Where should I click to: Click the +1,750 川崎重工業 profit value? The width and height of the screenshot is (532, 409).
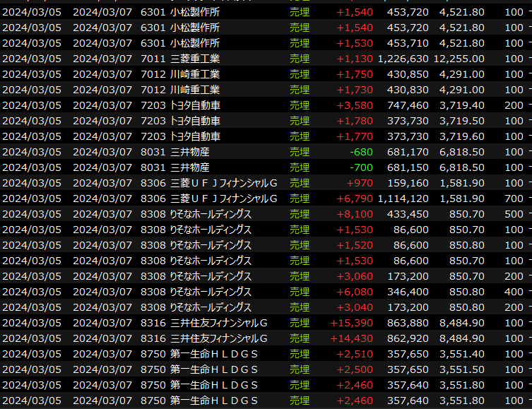(355, 74)
